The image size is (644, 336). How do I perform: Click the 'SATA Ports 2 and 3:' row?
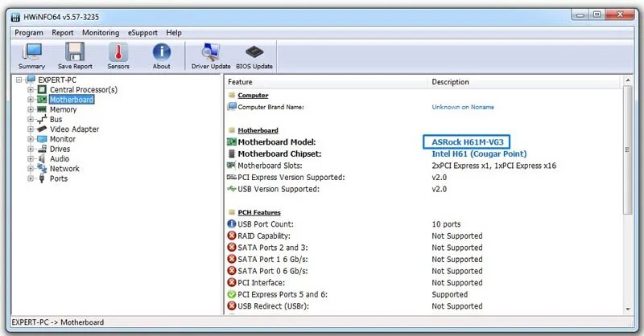(x=424, y=248)
